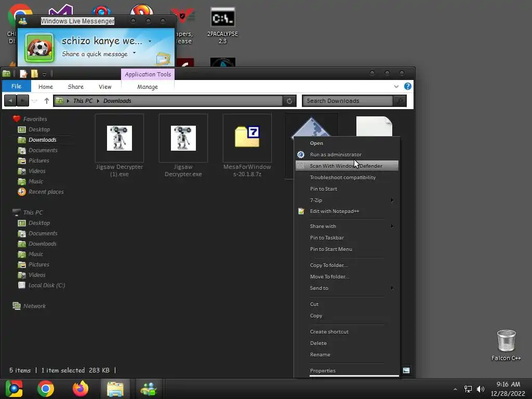Choose Copy in the context menu
The image size is (532, 399).
pyautogui.click(x=316, y=316)
